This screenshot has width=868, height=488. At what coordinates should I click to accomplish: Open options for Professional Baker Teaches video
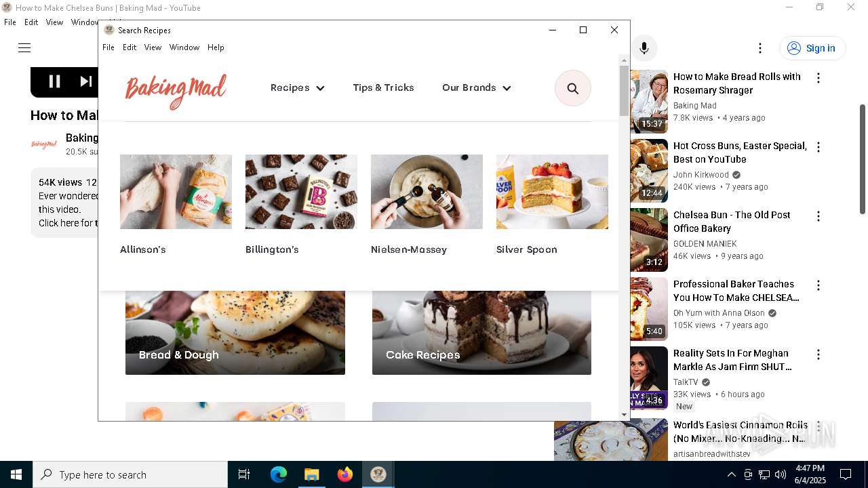818,285
